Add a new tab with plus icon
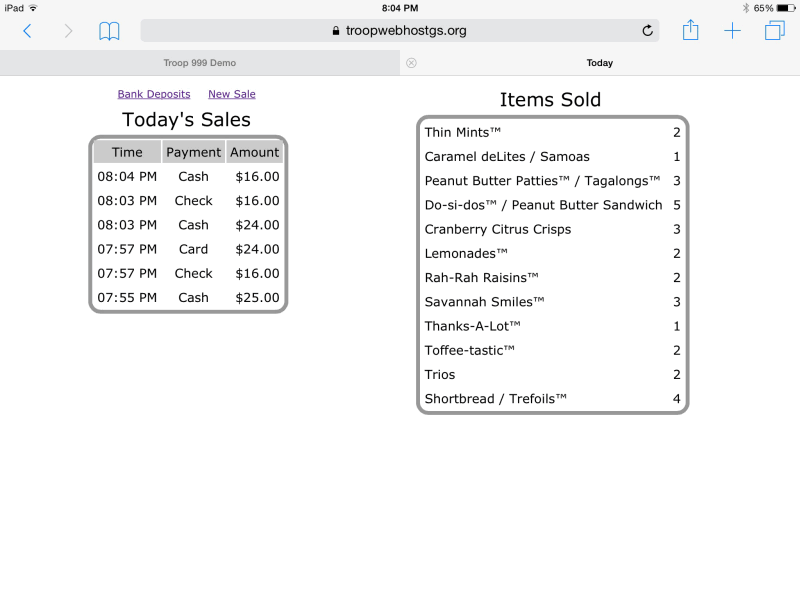This screenshot has width=800, height=600. pyautogui.click(x=732, y=31)
